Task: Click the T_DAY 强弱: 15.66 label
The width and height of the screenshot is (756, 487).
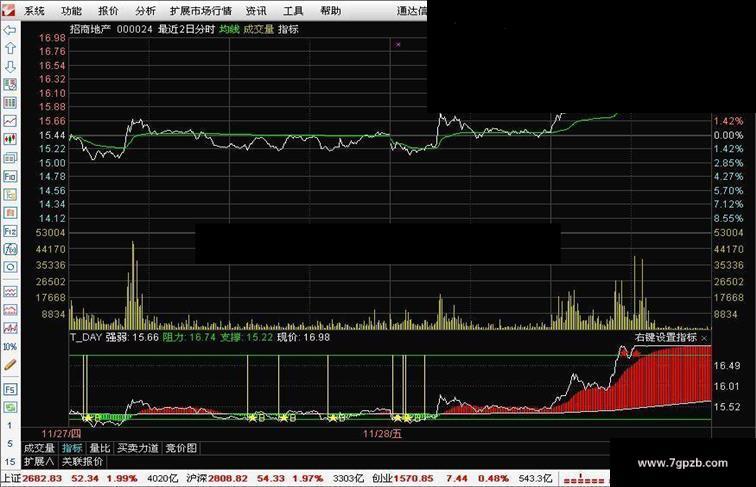Action: pyautogui.click(x=114, y=337)
